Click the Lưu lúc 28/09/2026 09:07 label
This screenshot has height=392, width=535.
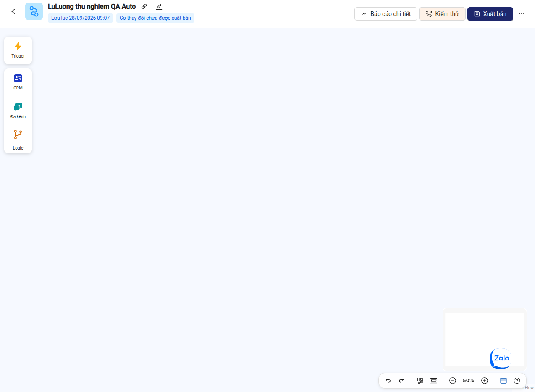pyautogui.click(x=80, y=18)
